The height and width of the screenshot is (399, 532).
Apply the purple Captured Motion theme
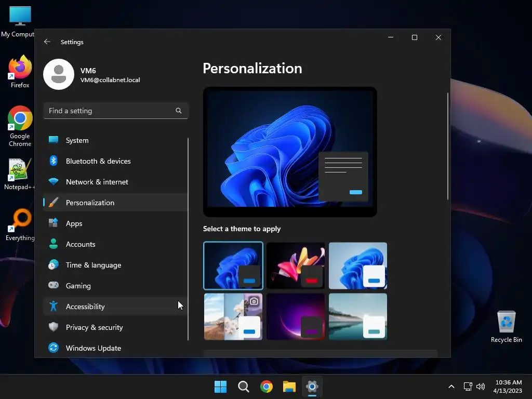[296, 316]
